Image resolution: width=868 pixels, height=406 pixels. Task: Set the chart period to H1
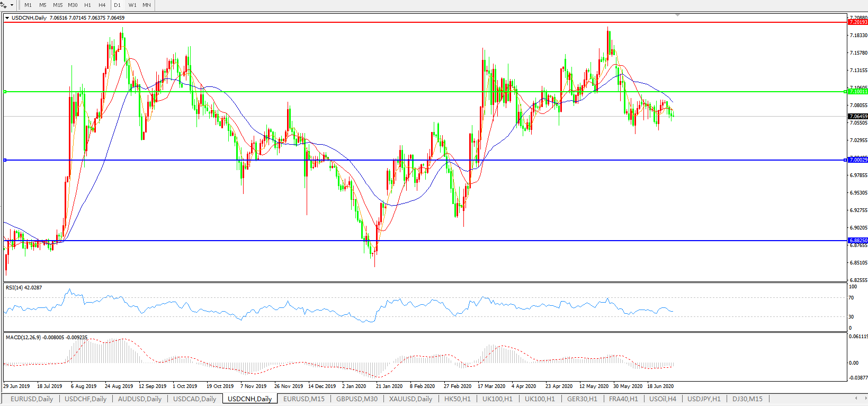87,5
